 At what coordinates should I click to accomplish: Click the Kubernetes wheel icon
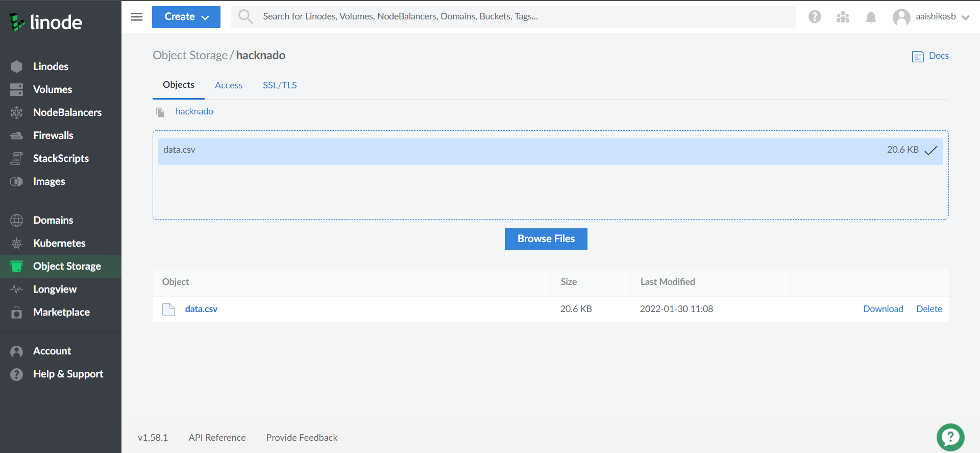click(17, 243)
